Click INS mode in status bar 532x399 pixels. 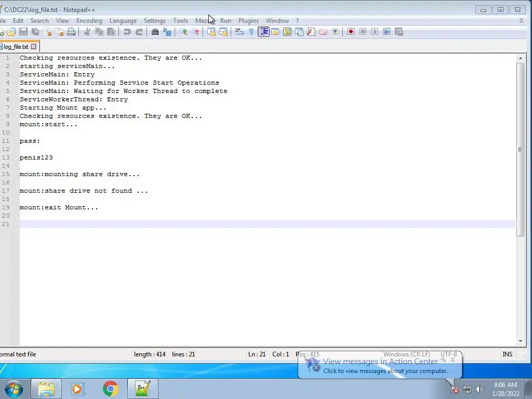point(507,354)
